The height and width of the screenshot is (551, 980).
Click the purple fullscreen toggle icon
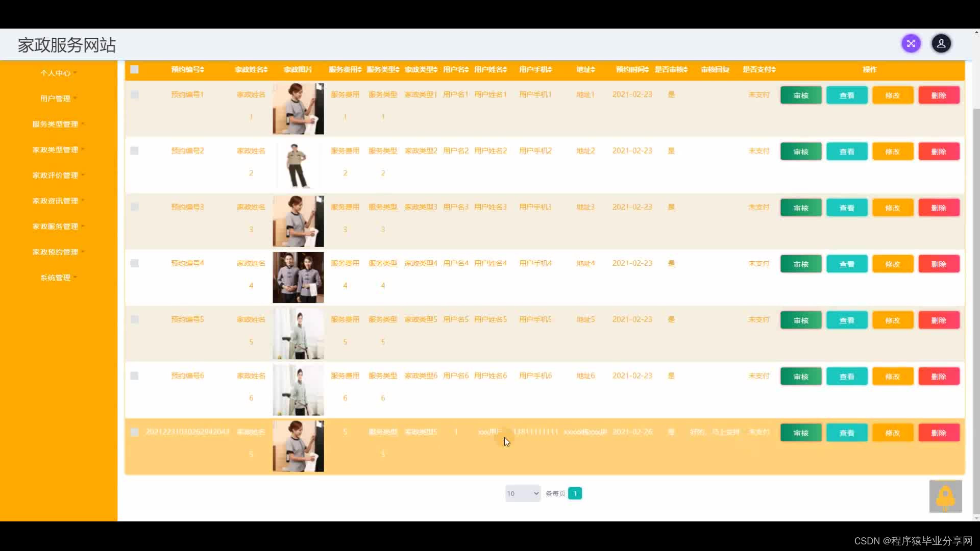tap(911, 43)
